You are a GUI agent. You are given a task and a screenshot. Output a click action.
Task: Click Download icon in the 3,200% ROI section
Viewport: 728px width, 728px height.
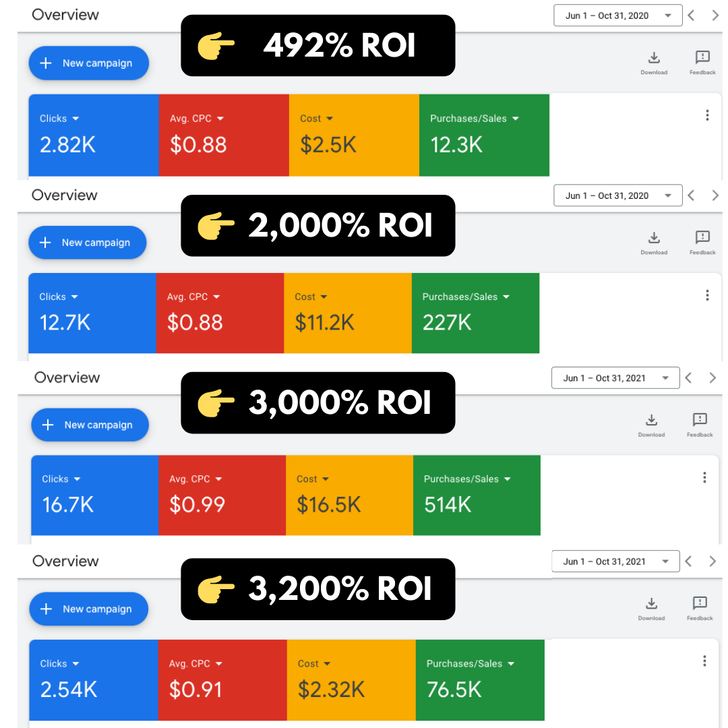651,603
